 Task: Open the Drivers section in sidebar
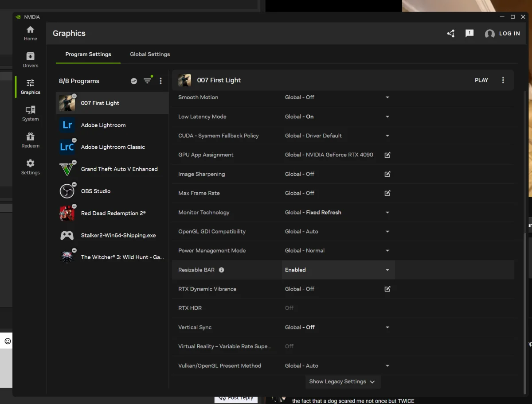[x=30, y=60]
